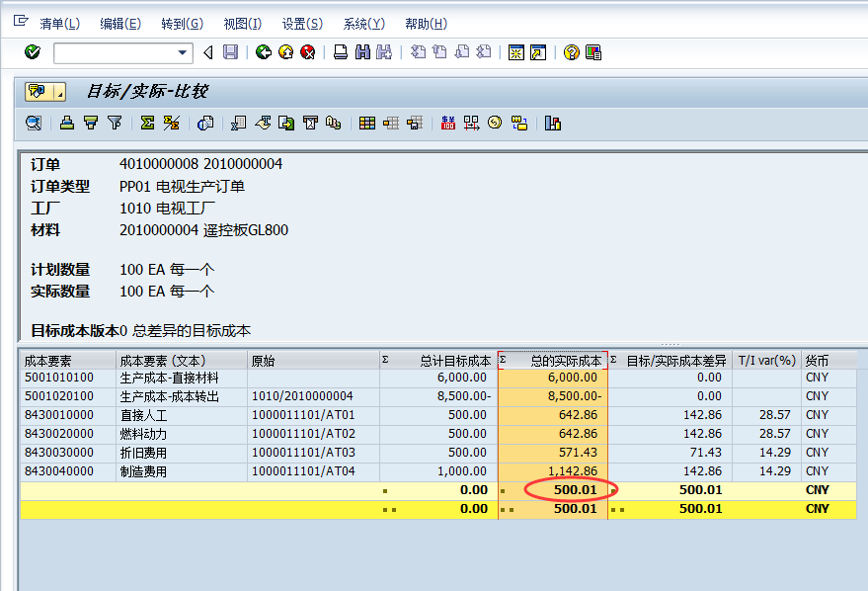
Task: Expand the subtotal dot in 总的实际成本 column
Action: (503, 491)
